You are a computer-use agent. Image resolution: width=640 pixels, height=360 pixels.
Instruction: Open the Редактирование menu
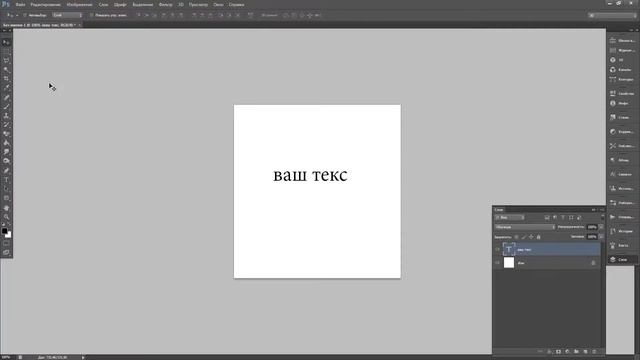click(45, 4)
